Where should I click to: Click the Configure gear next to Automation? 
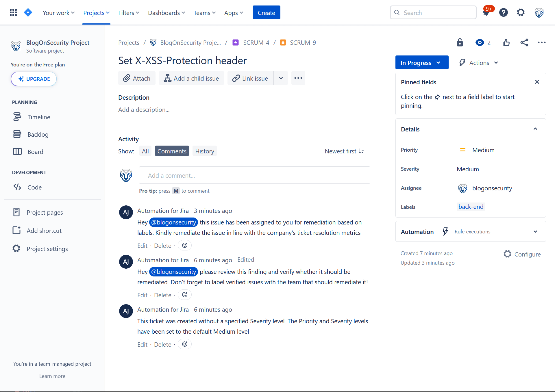(508, 254)
